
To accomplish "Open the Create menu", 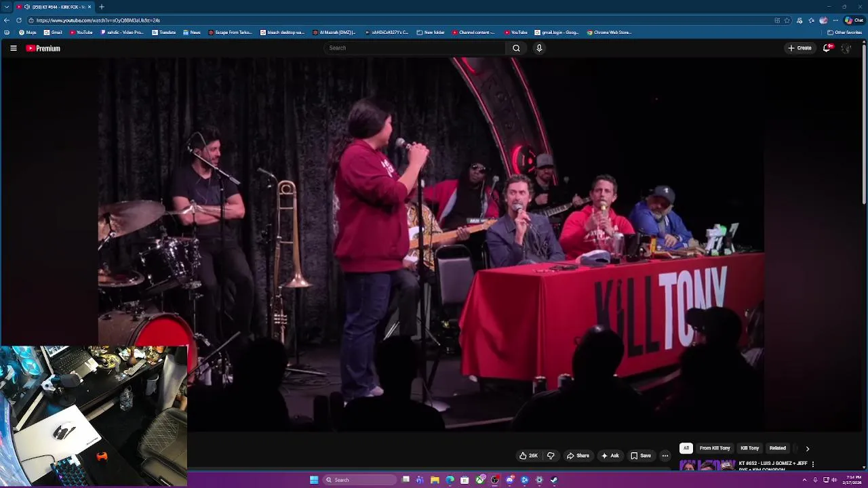I will tap(800, 48).
